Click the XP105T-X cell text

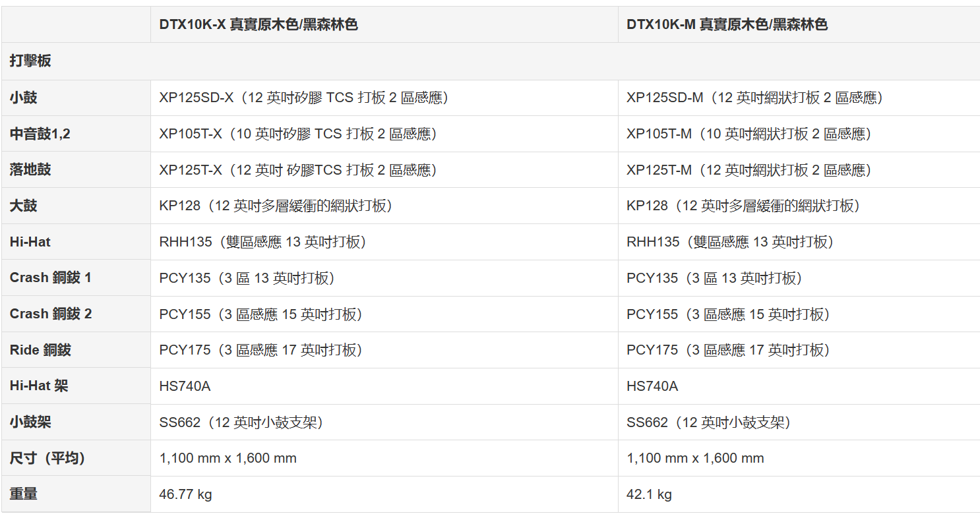298,134
